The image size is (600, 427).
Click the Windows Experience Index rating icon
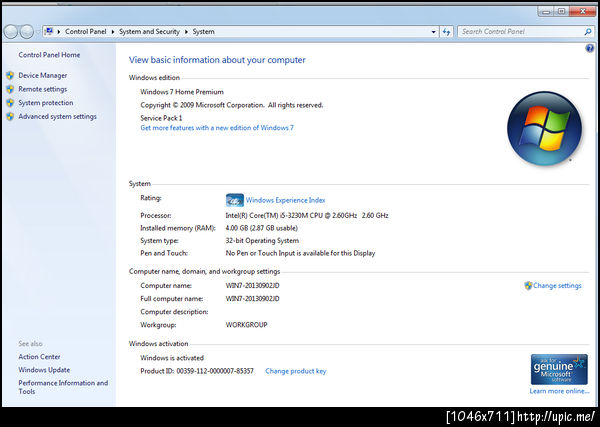235,200
